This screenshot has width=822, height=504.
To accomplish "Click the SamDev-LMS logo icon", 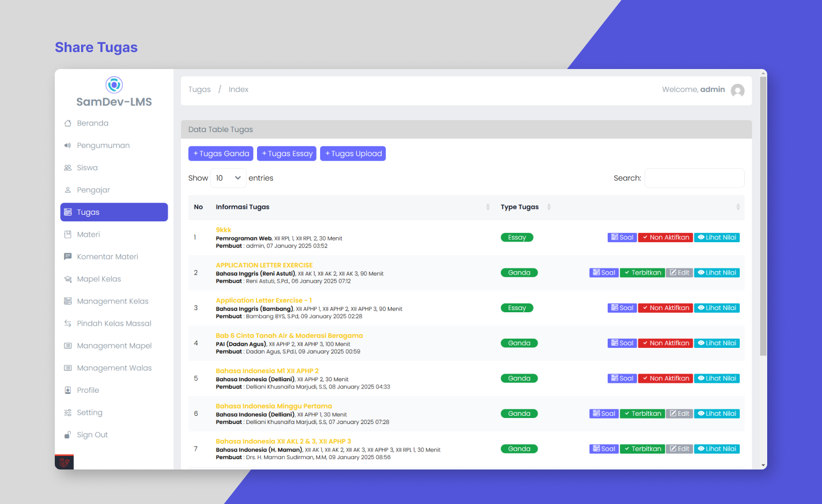I will [x=114, y=85].
